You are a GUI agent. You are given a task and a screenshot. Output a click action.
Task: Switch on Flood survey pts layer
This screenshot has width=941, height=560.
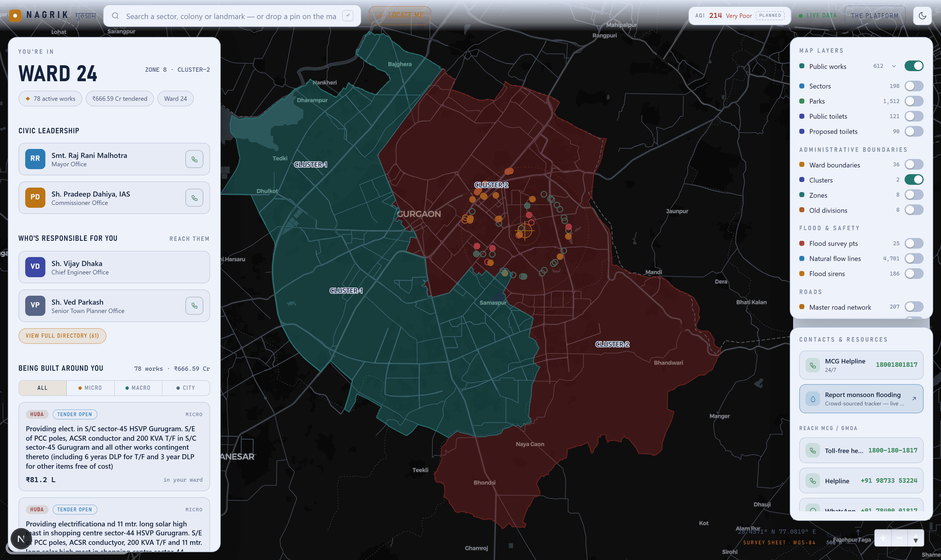point(914,243)
